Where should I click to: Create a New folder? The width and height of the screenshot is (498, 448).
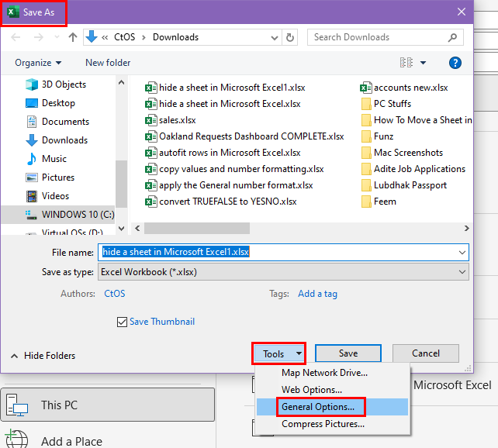[x=108, y=63]
